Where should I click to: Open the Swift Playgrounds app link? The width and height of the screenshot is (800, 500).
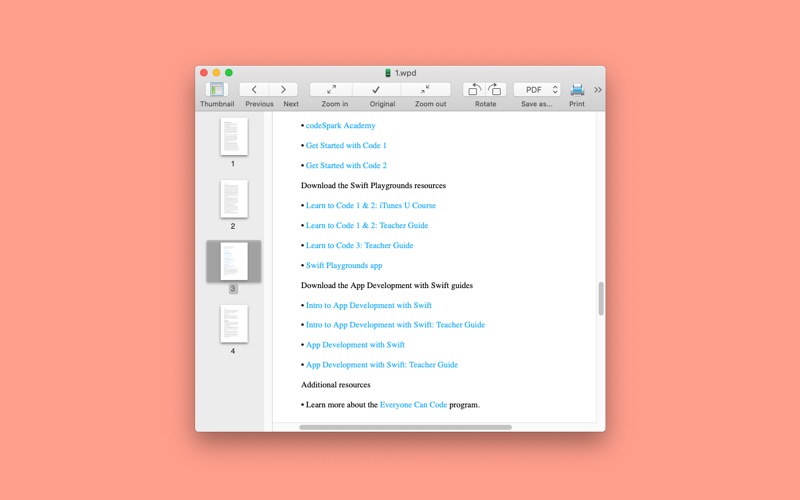click(344, 265)
